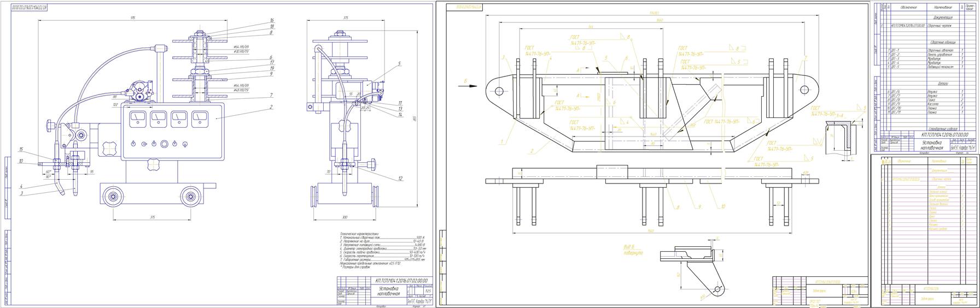Click the 1:25 scale cell in left title block
Image resolution: width=980 pixels, height=308 pixels.
428,291
